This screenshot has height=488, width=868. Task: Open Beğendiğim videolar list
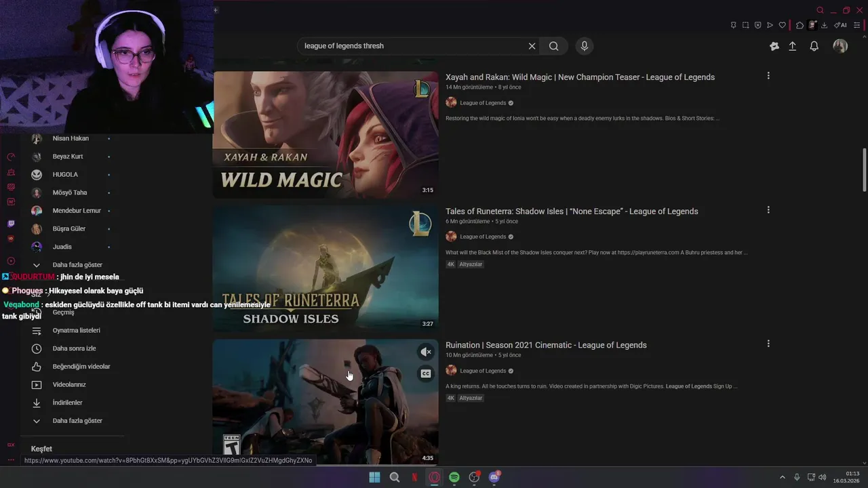[81, 367]
